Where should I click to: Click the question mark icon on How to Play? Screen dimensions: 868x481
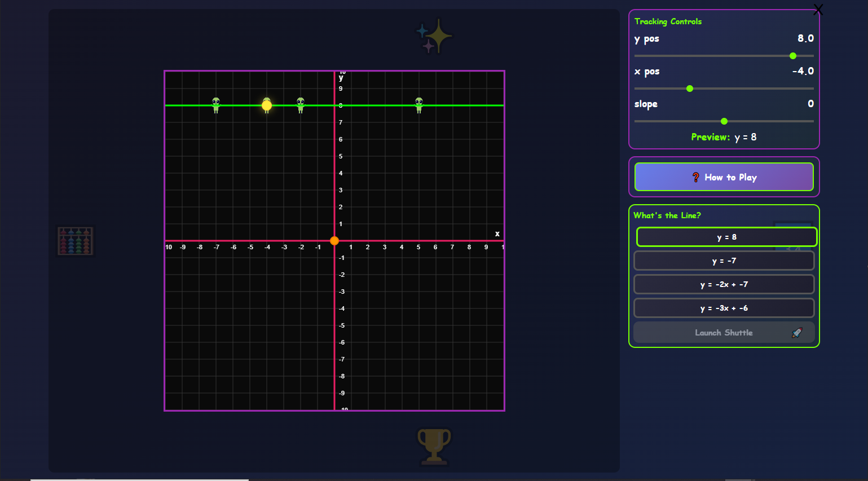click(x=695, y=176)
